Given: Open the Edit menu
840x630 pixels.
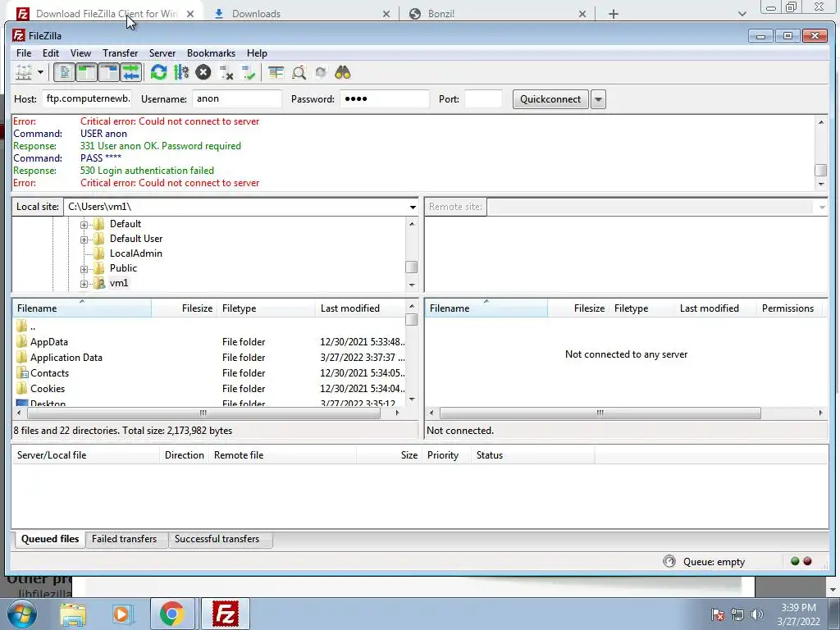Looking at the screenshot, I should coord(51,53).
